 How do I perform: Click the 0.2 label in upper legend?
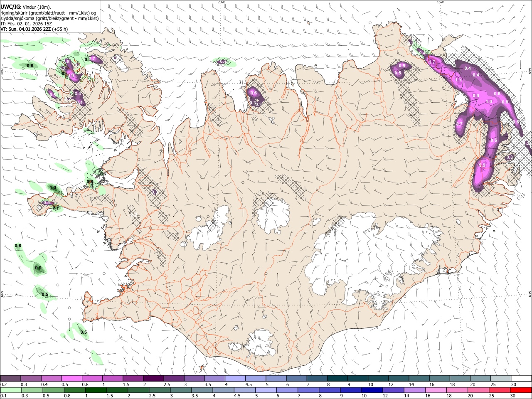click(x=4, y=384)
